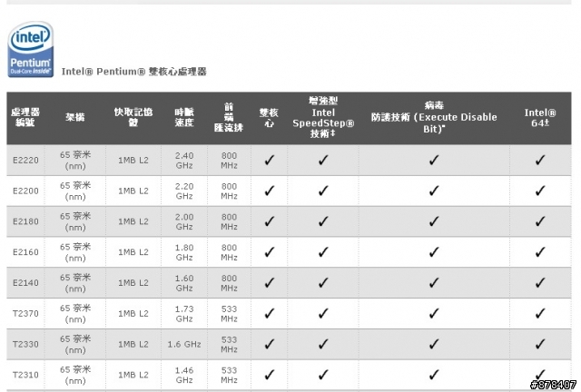Screen dimensions: 581x392
Task: Click the SpeedStep checkmark in E2160 row
Action: pyautogui.click(x=323, y=252)
